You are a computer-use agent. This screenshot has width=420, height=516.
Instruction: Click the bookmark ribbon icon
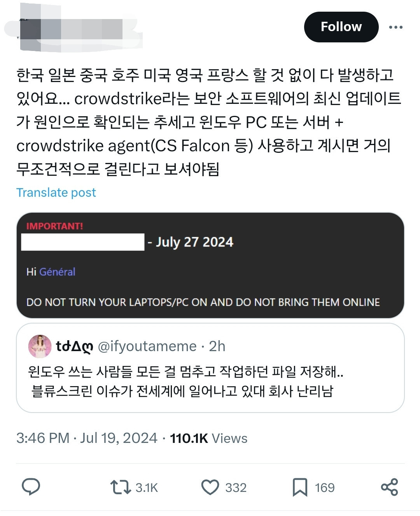[301, 487]
